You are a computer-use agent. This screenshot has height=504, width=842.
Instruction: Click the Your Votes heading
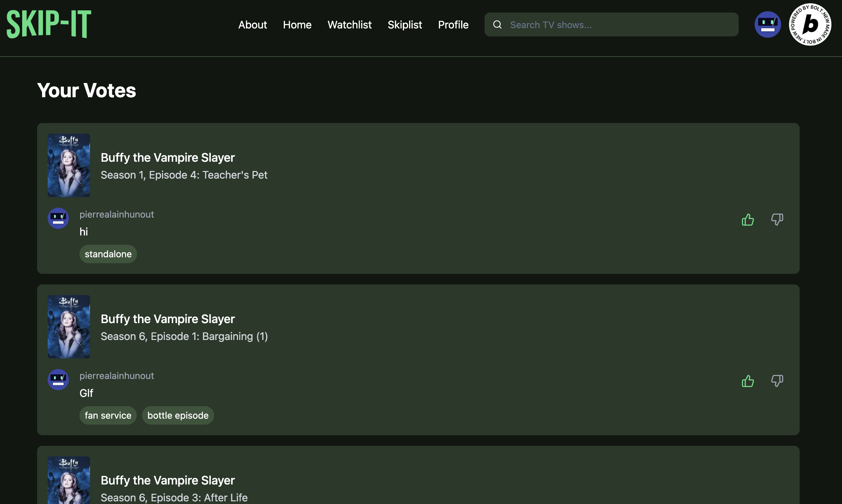[87, 90]
